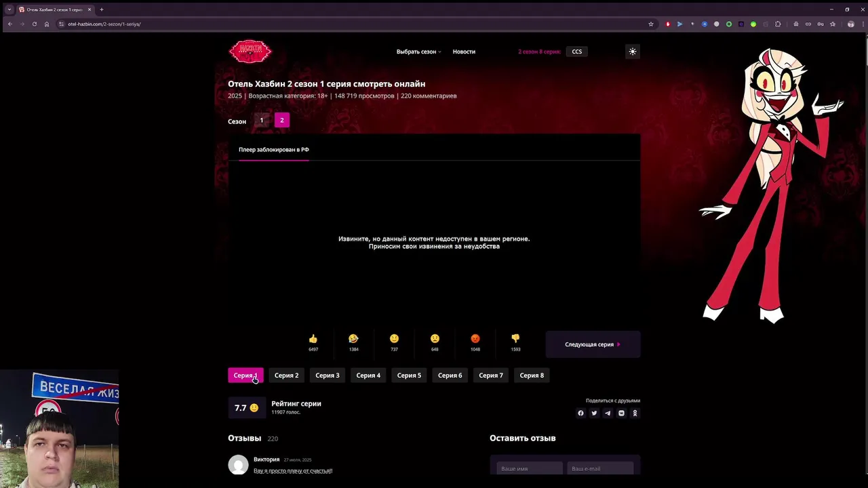Select Серия 1 episode
Screen dimensions: 868x488
(x=245, y=375)
